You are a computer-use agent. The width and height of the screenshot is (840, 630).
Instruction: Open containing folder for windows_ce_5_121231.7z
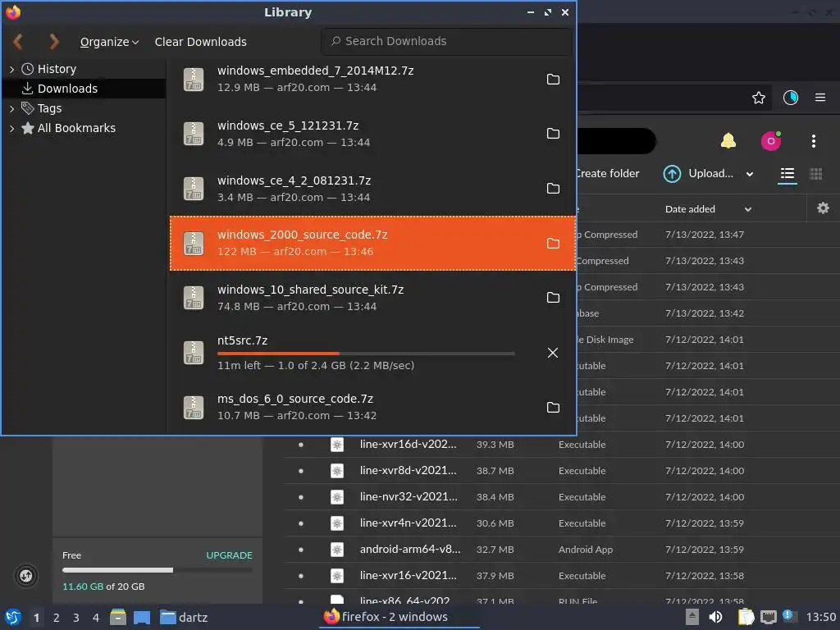[x=553, y=134]
